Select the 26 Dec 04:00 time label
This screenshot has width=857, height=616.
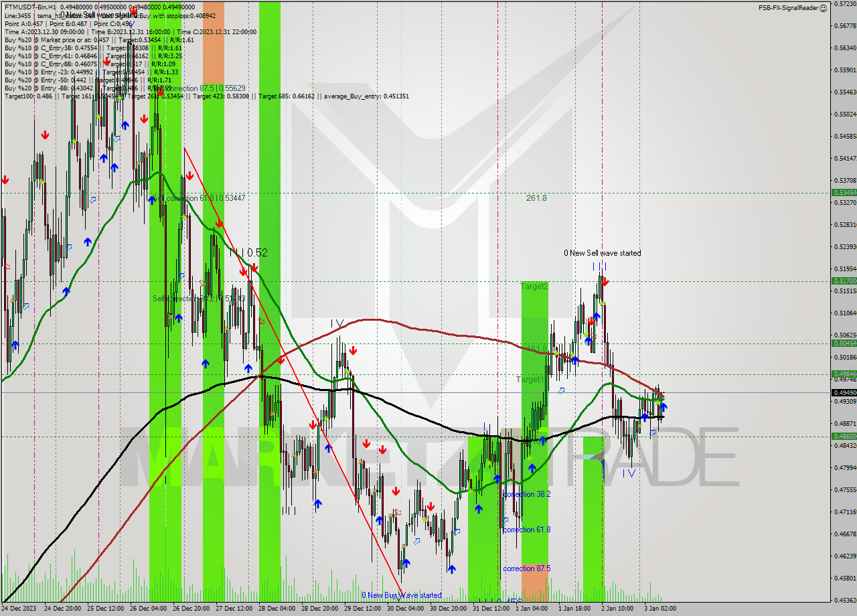click(149, 609)
